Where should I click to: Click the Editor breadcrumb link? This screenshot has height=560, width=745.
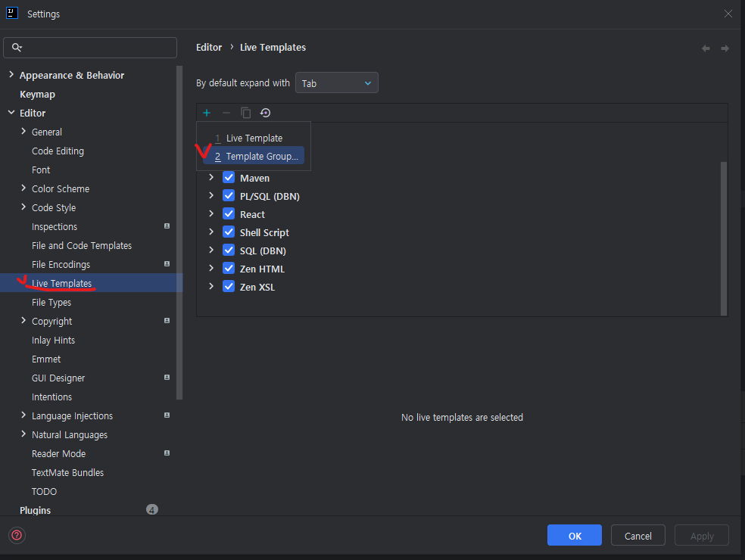coord(209,48)
